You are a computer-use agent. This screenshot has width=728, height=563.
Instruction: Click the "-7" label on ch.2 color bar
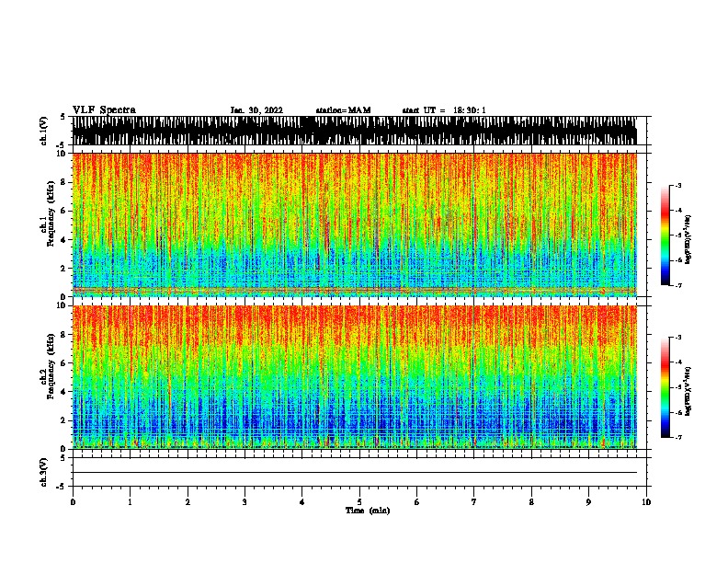click(x=678, y=438)
